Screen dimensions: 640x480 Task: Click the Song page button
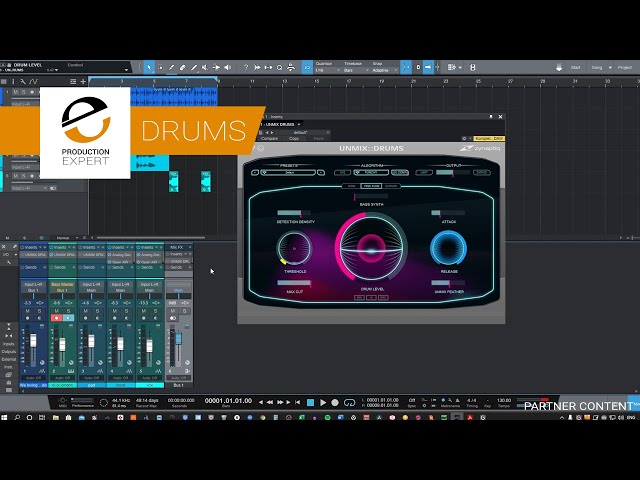coord(597,68)
